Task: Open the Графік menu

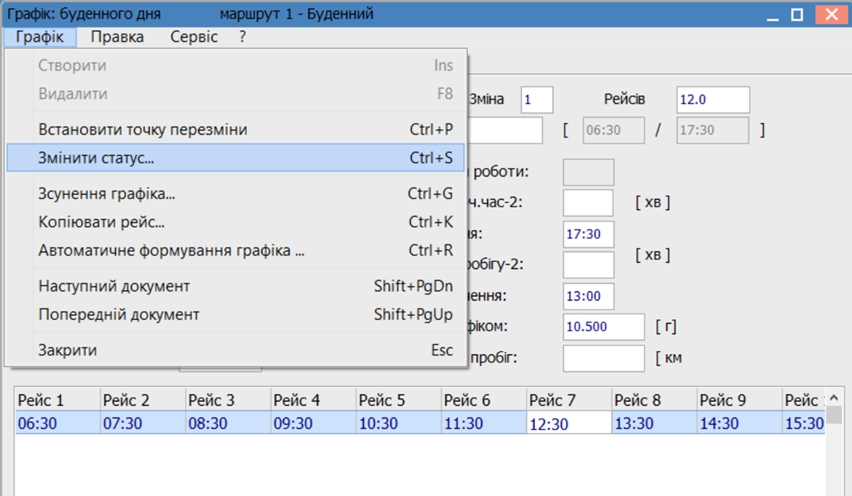Action: (x=40, y=37)
